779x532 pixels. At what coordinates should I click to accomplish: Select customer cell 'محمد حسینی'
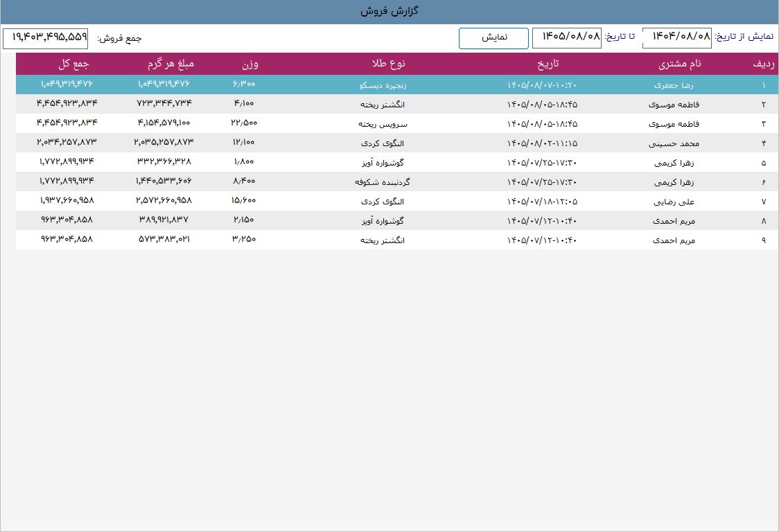coord(674,143)
